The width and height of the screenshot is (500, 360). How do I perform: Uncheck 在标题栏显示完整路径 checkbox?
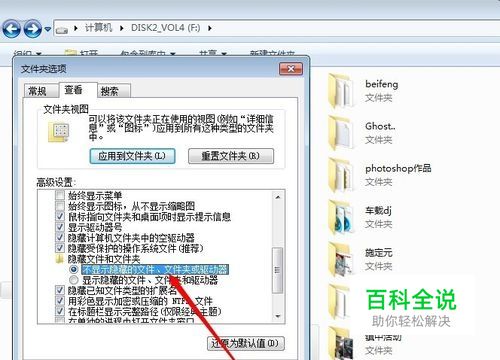60,312
